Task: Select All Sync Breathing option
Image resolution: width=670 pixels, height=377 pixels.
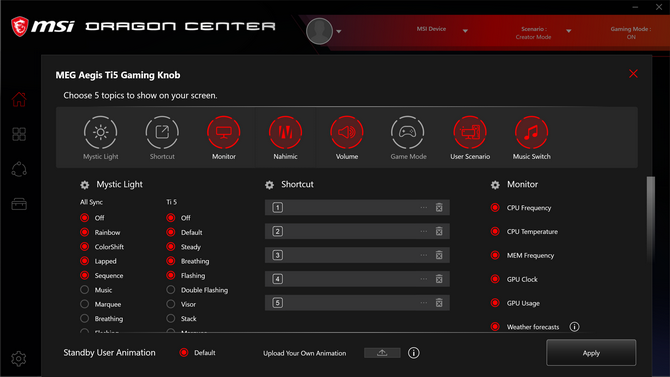Action: [x=85, y=319]
